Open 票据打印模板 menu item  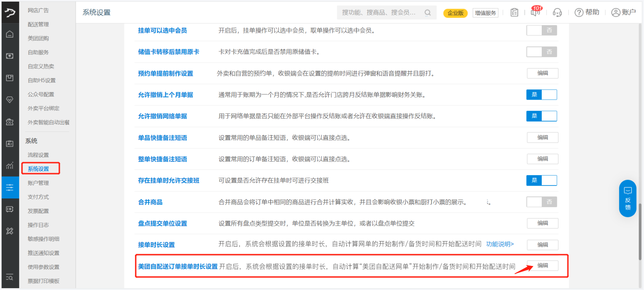point(43,281)
